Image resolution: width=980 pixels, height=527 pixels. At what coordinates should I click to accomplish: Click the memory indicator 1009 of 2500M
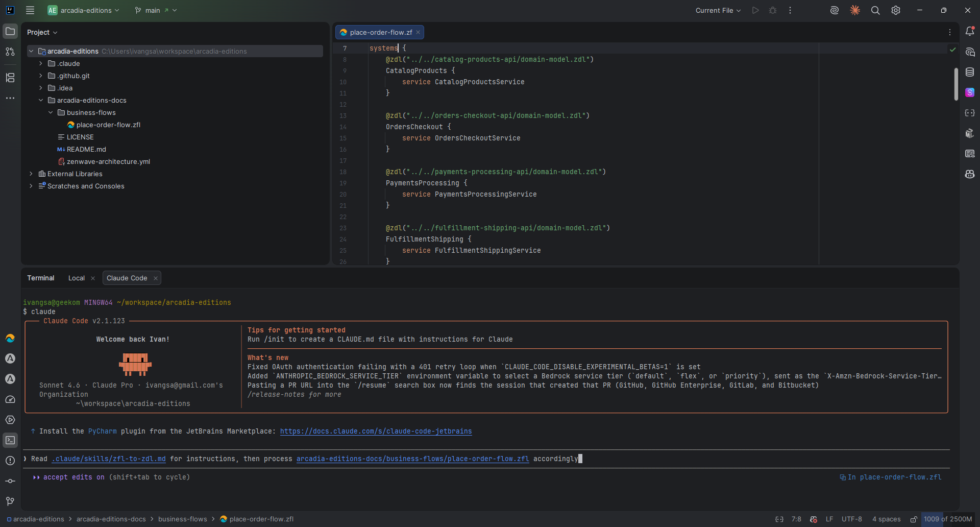[948, 519]
